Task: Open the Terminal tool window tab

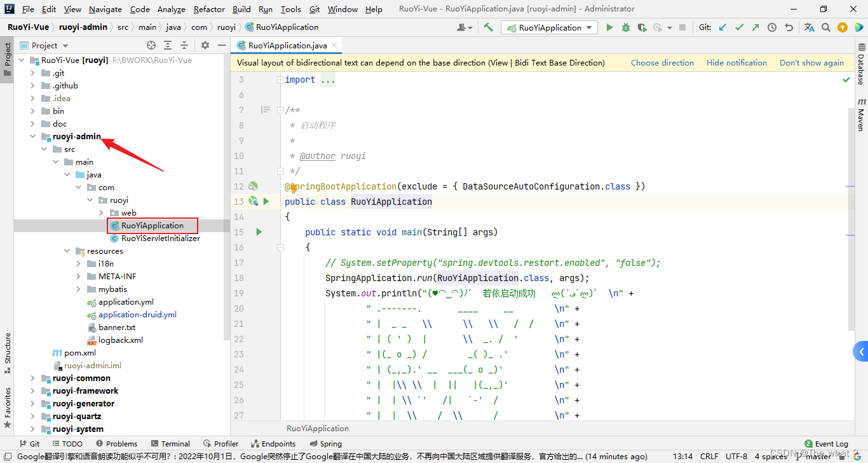Action: (x=170, y=444)
